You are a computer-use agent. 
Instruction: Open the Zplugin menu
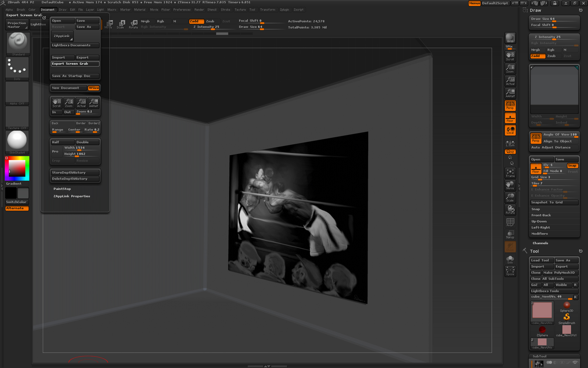click(x=284, y=10)
